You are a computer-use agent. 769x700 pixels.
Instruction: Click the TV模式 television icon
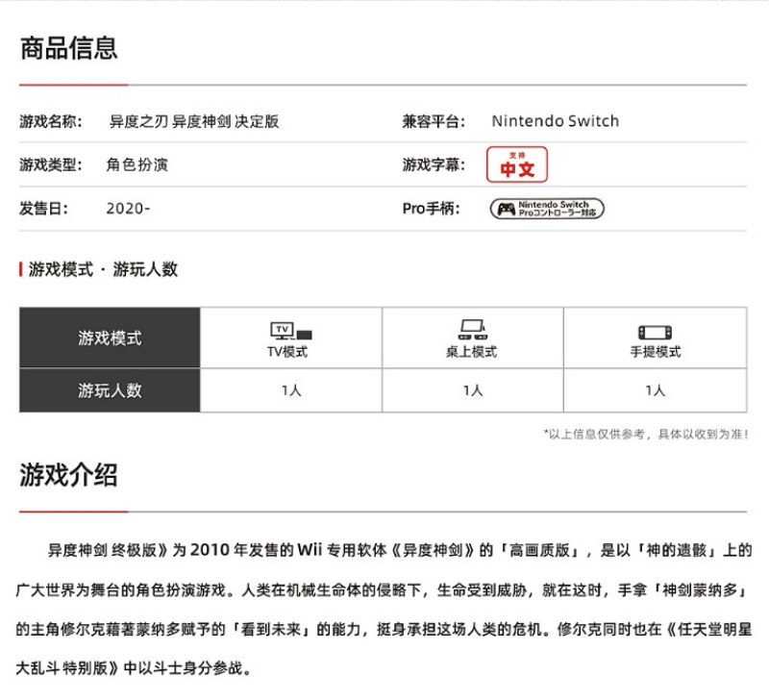pos(290,331)
